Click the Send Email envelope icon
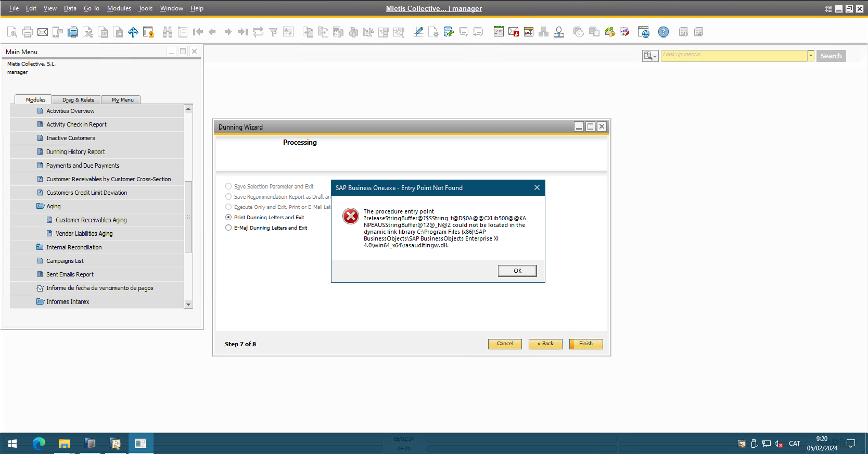 43,32
